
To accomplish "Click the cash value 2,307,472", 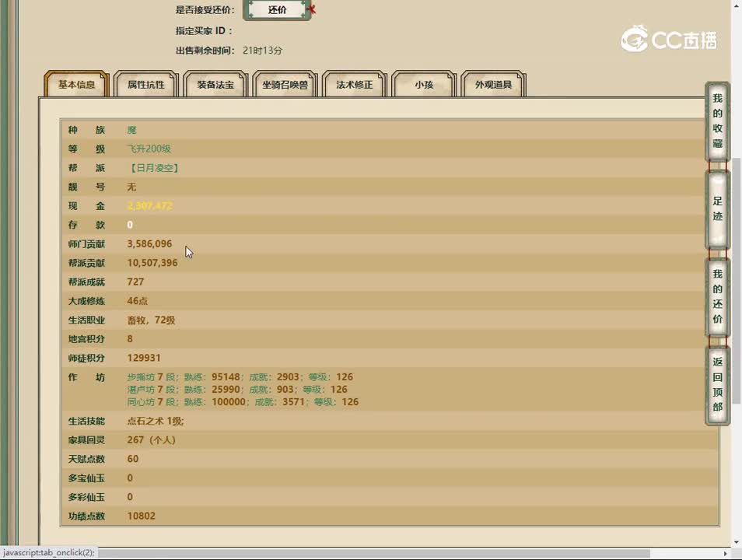I will click(x=149, y=206).
